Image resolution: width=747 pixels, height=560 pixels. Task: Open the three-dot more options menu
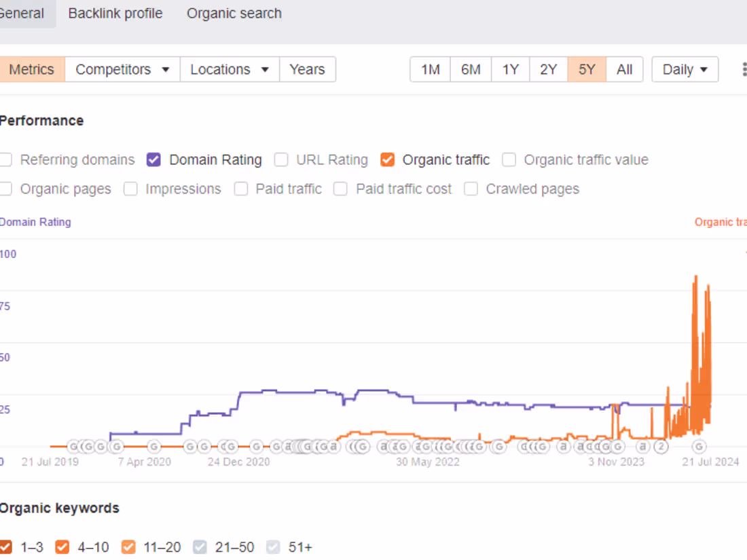pyautogui.click(x=744, y=69)
